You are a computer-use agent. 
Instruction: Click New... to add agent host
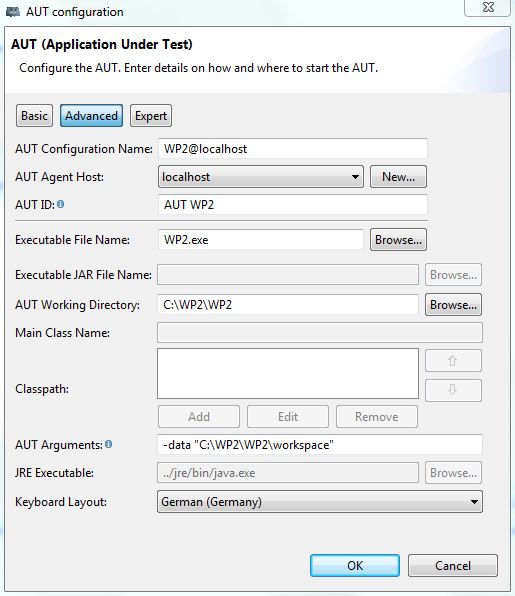click(398, 177)
